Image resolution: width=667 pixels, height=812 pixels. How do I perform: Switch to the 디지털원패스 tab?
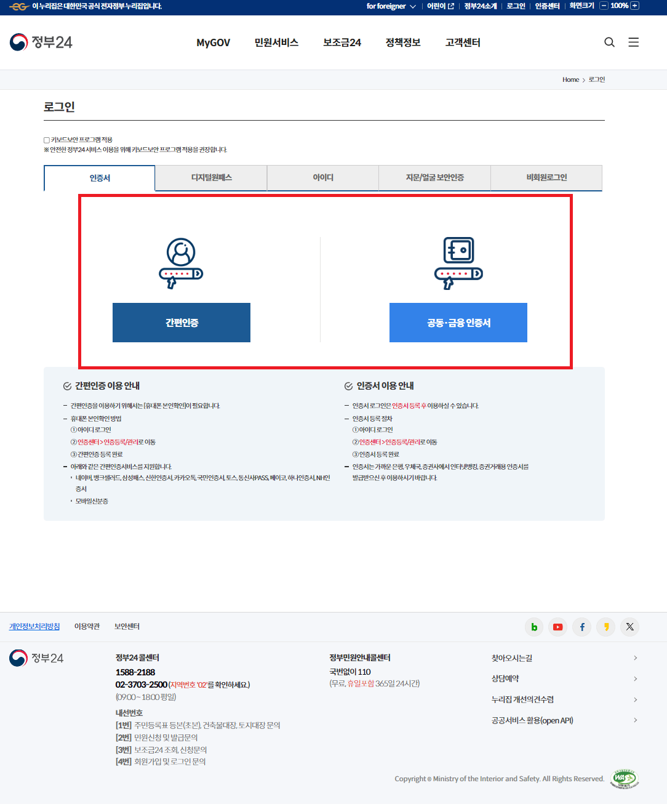210,177
